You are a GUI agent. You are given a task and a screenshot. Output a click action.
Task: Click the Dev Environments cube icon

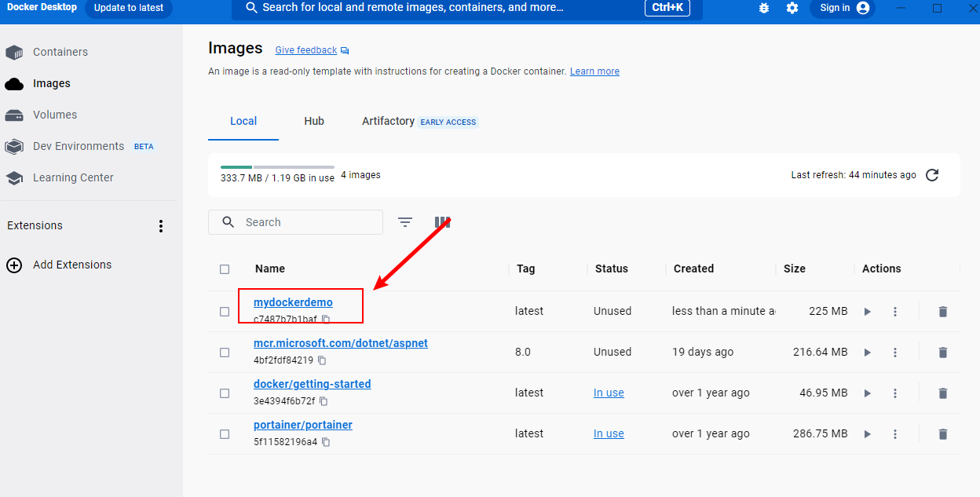(14, 147)
